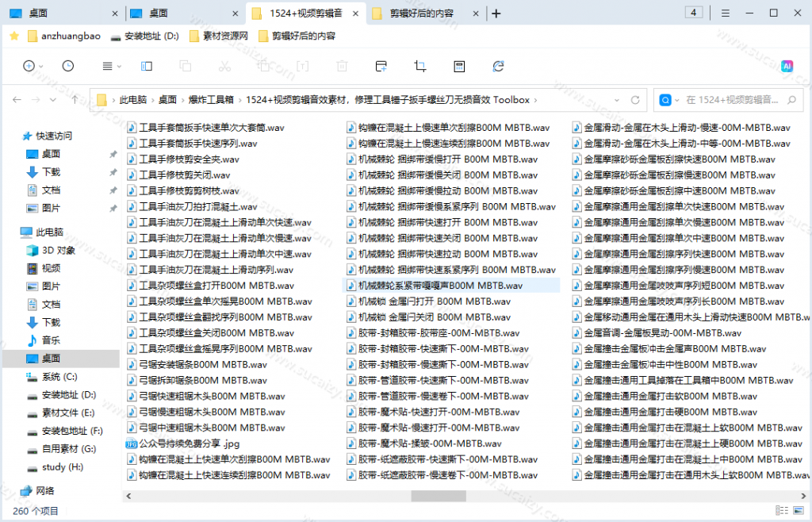812x522 pixels.
Task: Open search engine selector dropdown
Action: (677, 101)
